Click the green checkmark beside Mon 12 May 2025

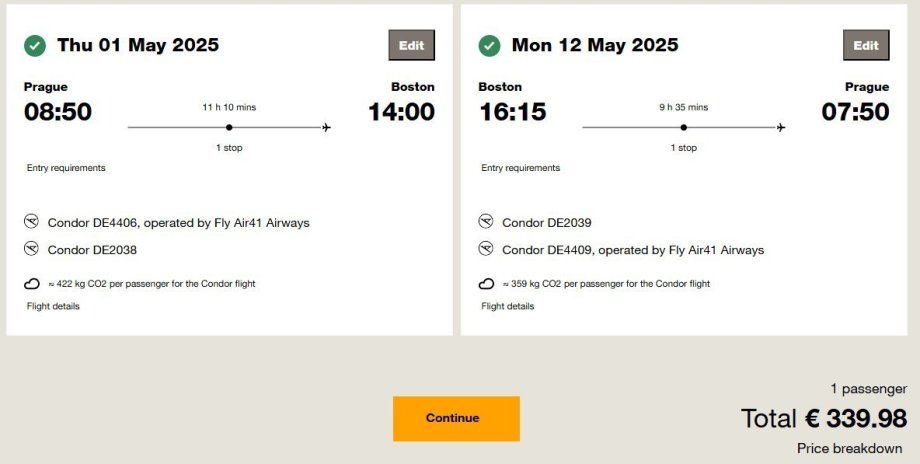point(490,46)
